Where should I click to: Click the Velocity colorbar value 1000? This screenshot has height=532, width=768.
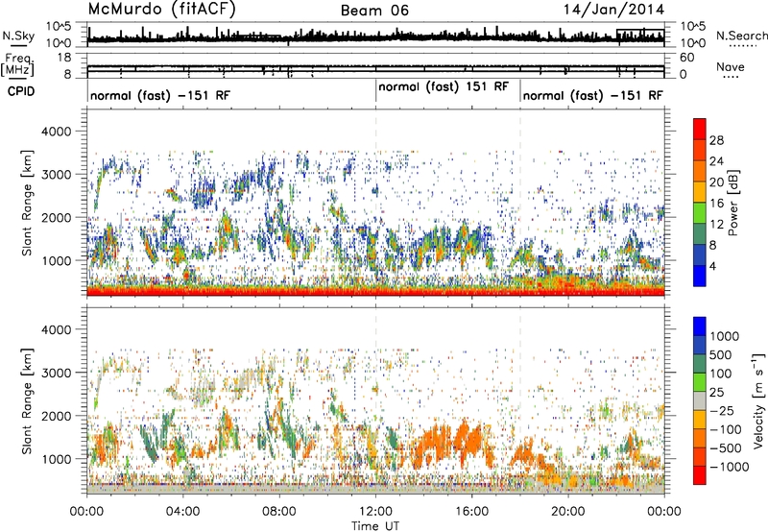(725, 336)
